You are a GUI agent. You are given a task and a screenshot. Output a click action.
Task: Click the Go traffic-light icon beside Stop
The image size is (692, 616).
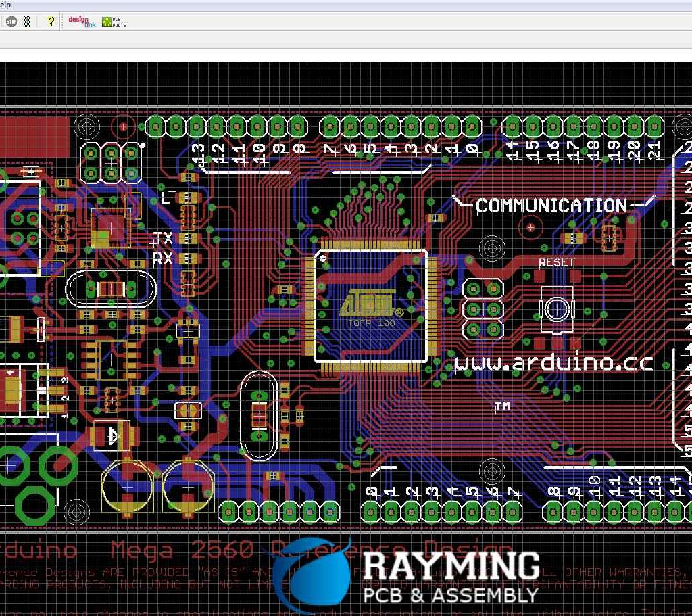click(x=27, y=21)
